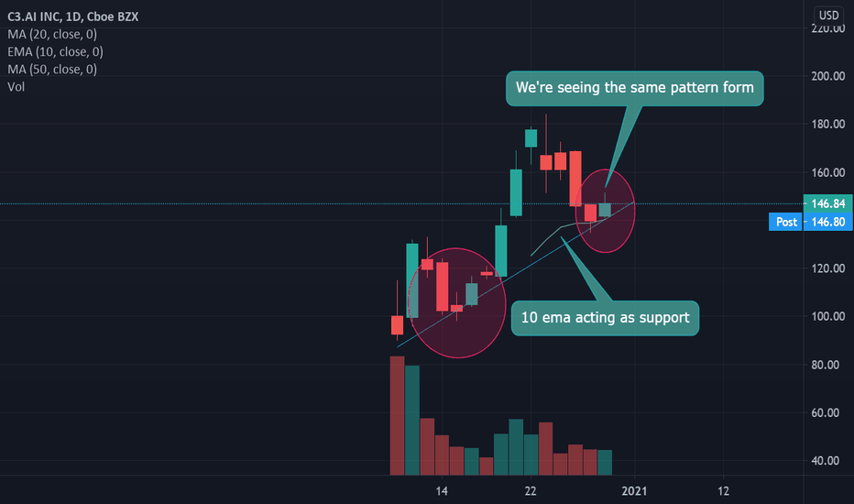
Task: Click the Vol indicator label
Action: [x=16, y=87]
